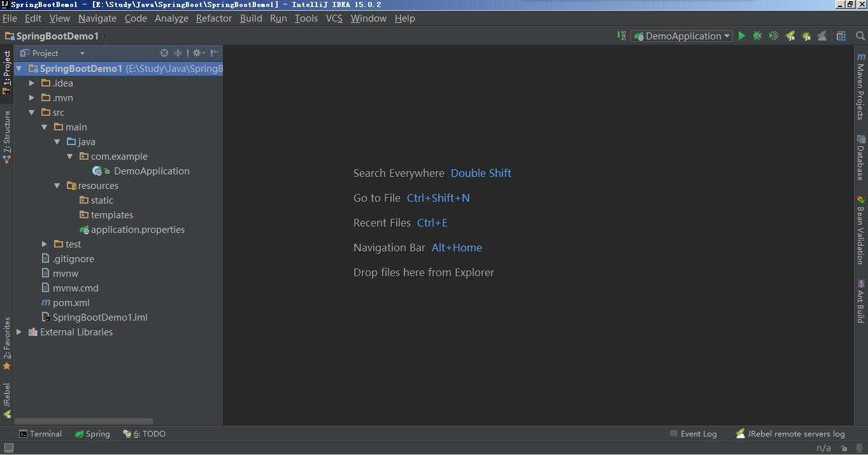Open the Navigate menu
The image size is (868, 455).
(x=97, y=18)
